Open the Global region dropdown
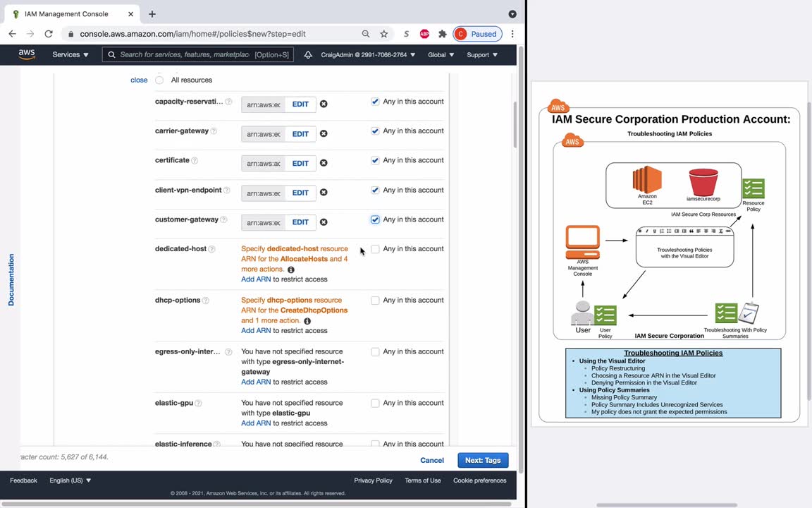 [441, 54]
